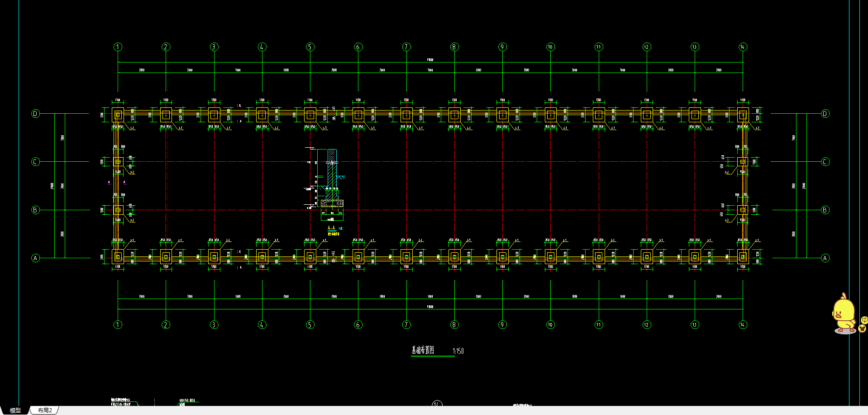Select axis bubble 14 in the bottom row

coord(743,324)
